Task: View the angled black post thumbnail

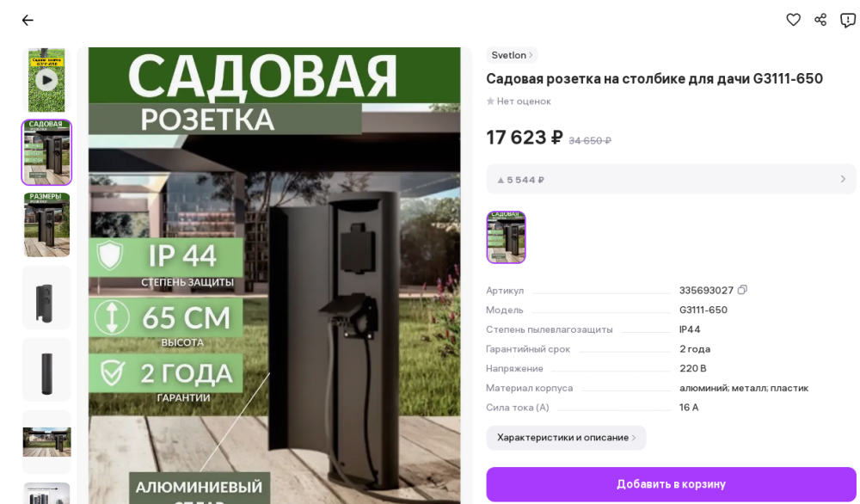Action: tap(46, 298)
